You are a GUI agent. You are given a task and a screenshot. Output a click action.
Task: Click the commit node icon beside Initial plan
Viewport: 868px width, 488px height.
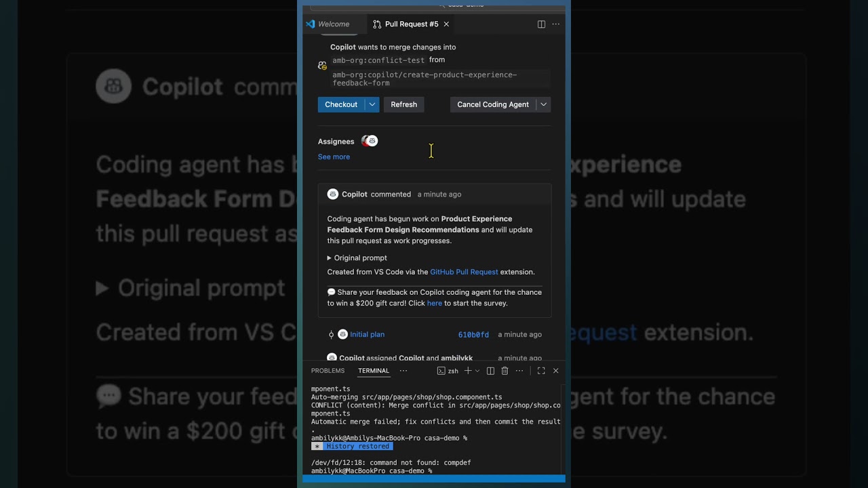click(331, 334)
